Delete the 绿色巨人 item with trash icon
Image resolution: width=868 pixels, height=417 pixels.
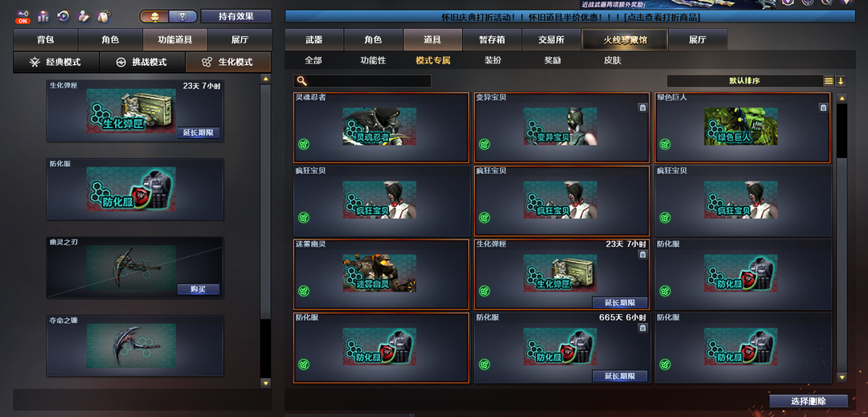click(823, 108)
